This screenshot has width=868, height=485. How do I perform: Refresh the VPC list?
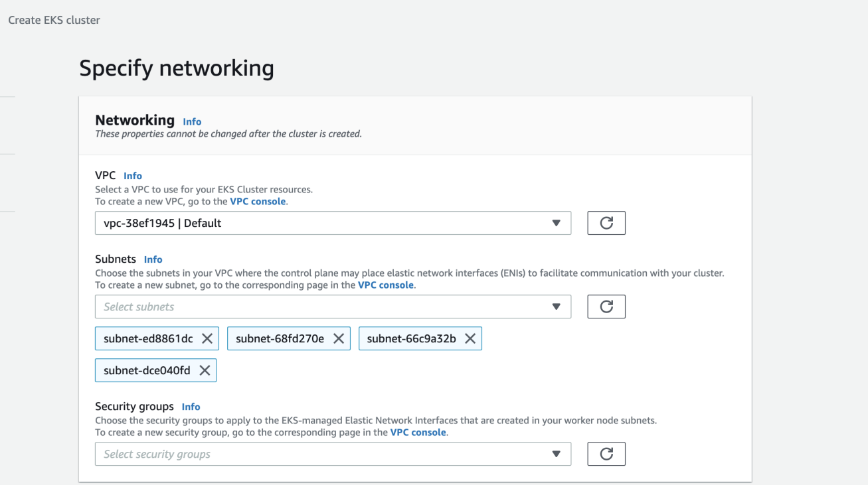(x=606, y=222)
